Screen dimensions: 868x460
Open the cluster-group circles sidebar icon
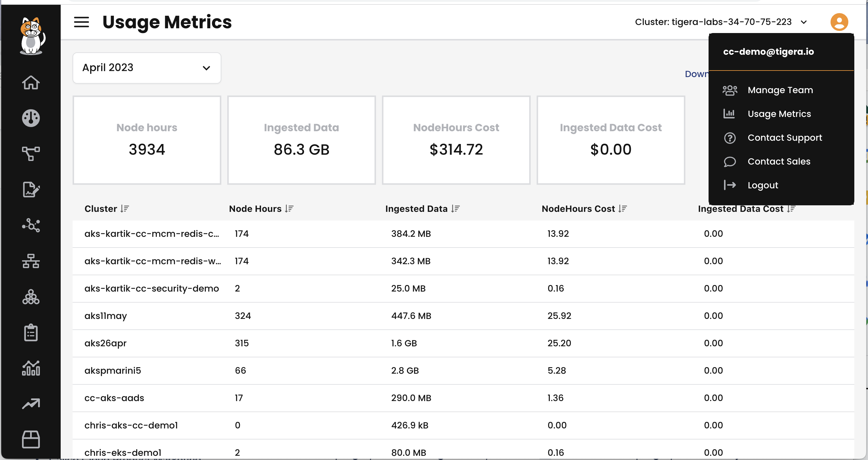tap(31, 297)
